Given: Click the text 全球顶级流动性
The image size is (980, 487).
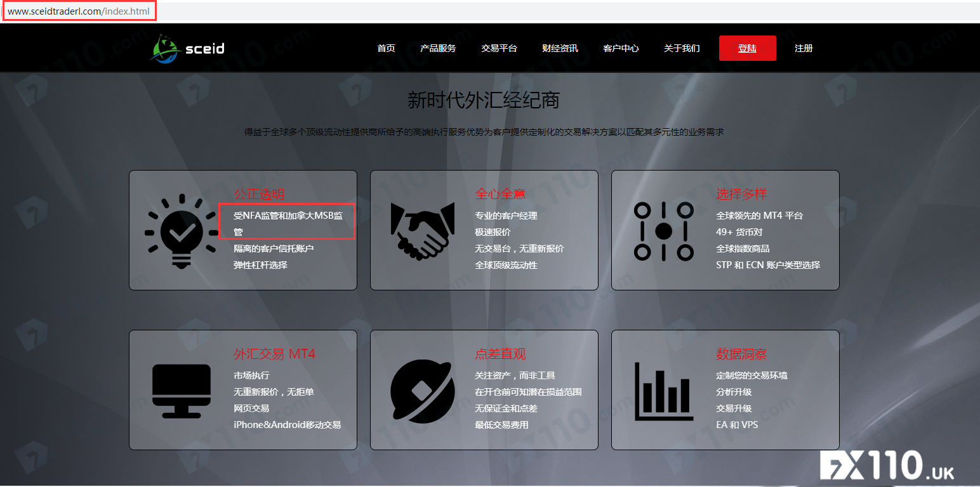Looking at the screenshot, I should point(506,265).
